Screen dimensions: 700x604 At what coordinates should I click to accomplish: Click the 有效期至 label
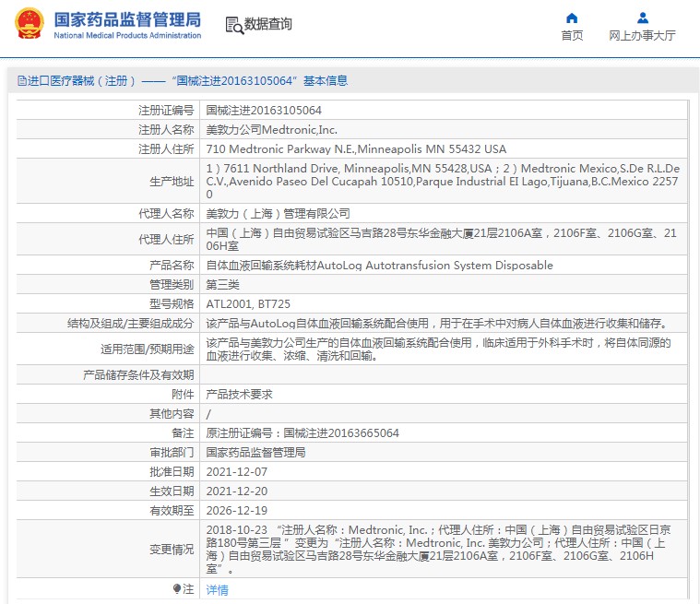172,511
